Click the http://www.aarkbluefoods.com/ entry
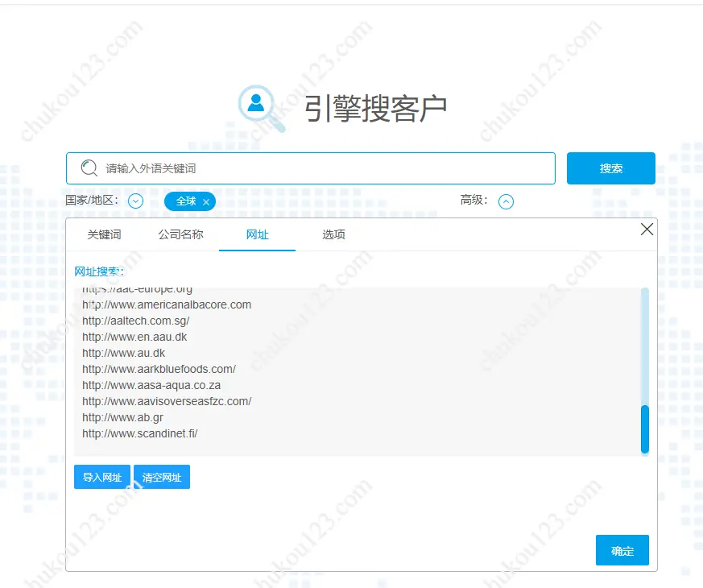 click(159, 369)
